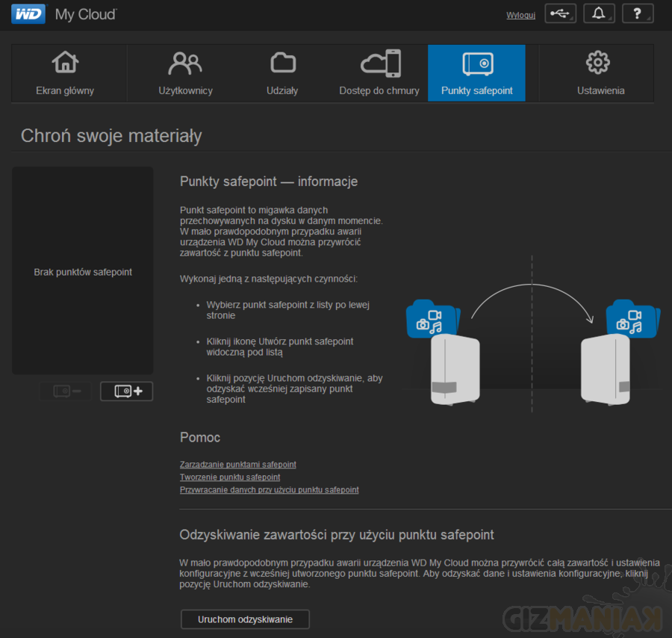Open the USB devices icon menu

(x=560, y=14)
